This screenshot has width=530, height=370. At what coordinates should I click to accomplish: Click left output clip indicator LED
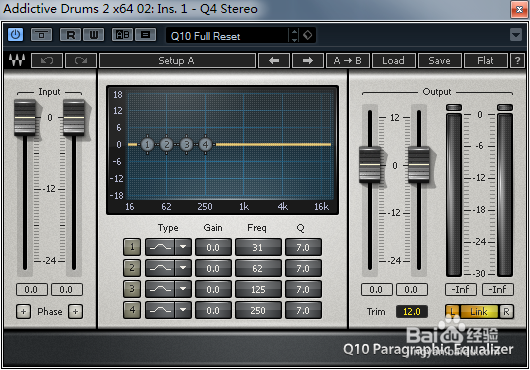coord(454,107)
